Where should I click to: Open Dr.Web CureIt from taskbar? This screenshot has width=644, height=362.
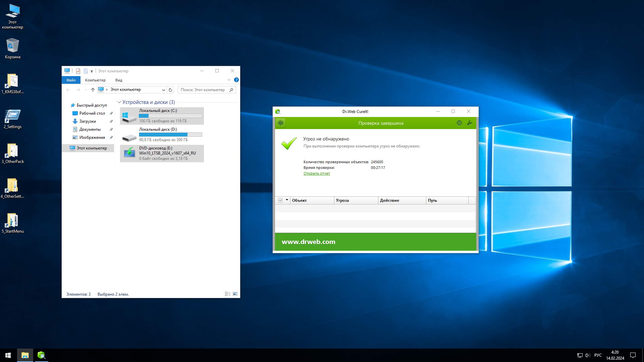tap(41, 355)
